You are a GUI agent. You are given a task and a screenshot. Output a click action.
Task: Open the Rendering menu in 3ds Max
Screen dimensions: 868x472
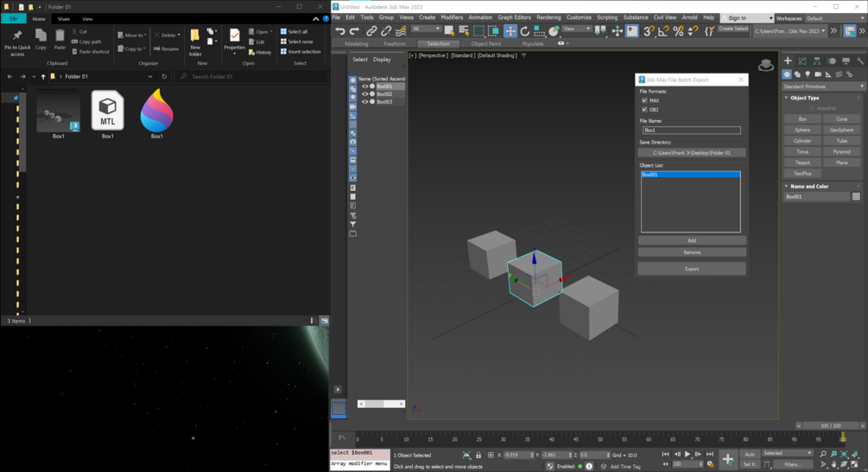[548, 18]
